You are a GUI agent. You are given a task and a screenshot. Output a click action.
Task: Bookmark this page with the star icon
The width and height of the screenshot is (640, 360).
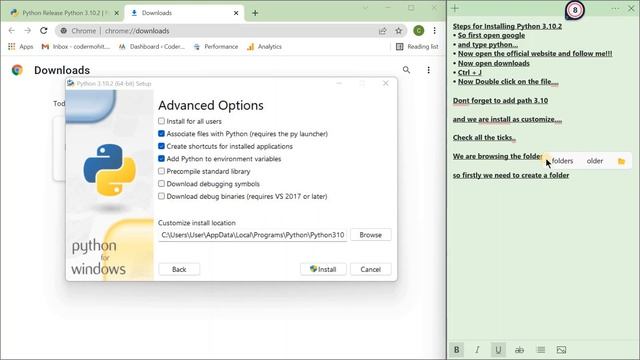pyautogui.click(x=398, y=31)
